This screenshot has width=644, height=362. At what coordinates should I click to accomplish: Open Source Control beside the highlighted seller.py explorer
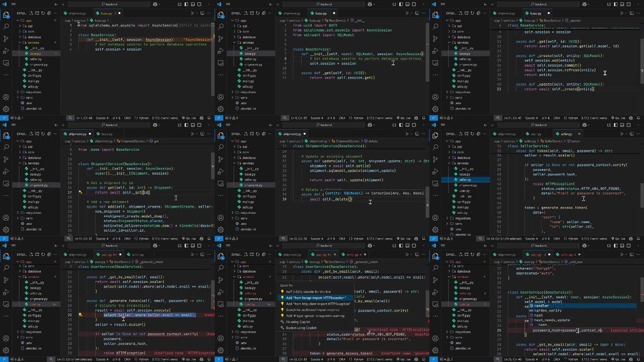tap(436, 159)
